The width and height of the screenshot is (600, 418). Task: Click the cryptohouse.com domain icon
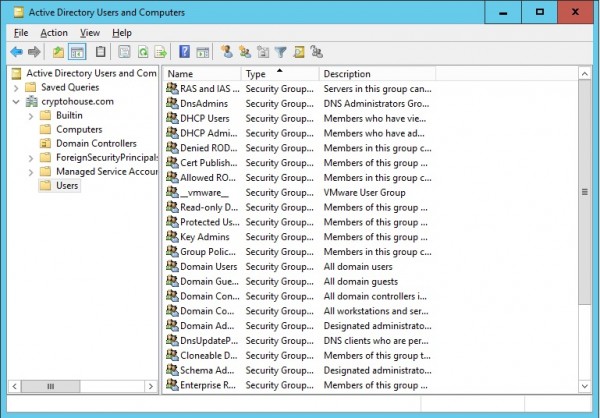click(x=31, y=101)
